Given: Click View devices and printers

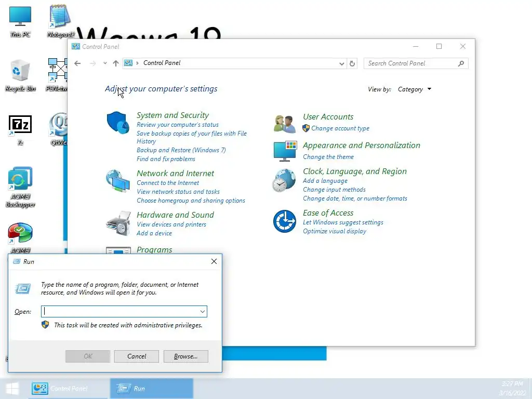Looking at the screenshot, I should coord(171,224).
